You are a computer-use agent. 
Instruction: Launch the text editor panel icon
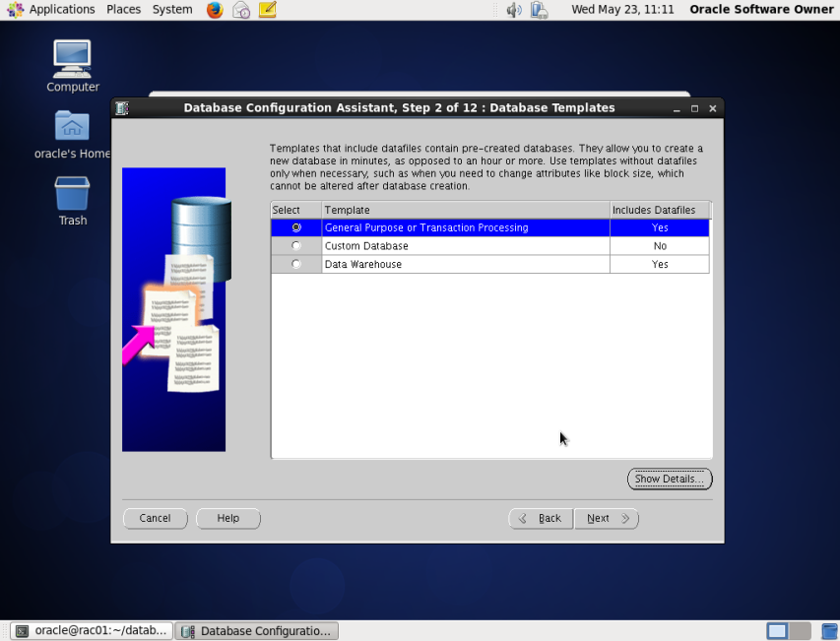265,11
